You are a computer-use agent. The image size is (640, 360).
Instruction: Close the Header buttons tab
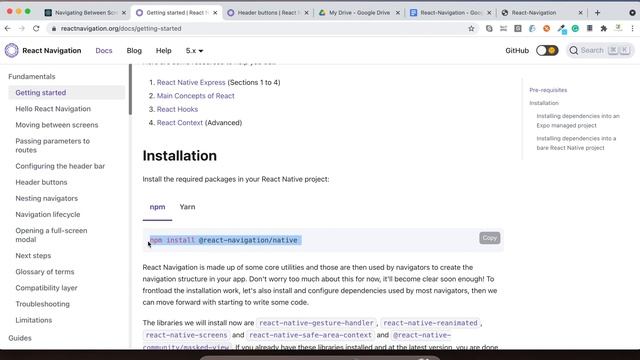[x=307, y=13]
